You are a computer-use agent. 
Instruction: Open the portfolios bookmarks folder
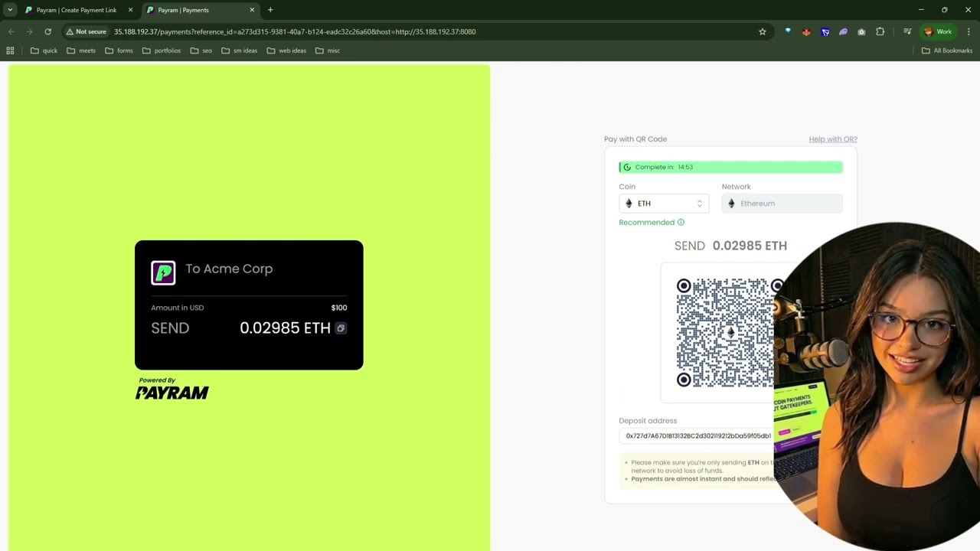[162, 51]
